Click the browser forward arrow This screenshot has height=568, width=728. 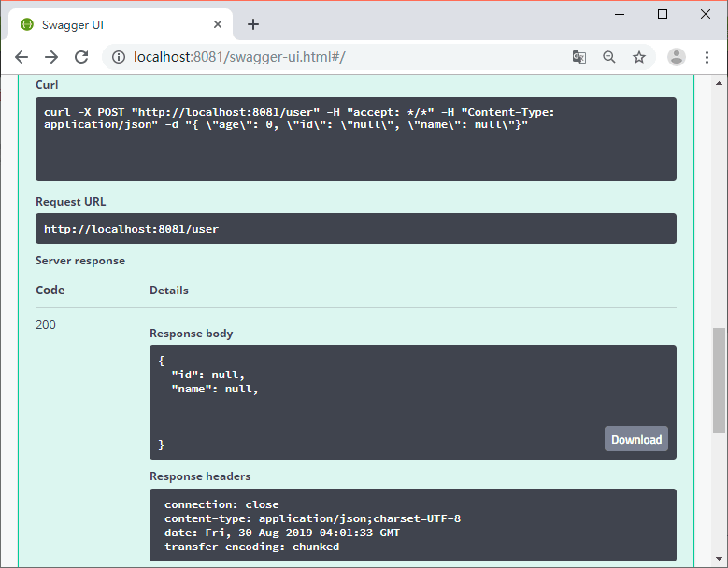click(x=51, y=57)
